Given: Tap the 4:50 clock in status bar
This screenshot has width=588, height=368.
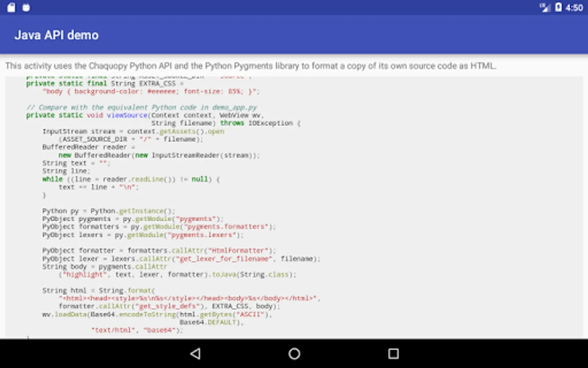Looking at the screenshot, I should (x=574, y=8).
